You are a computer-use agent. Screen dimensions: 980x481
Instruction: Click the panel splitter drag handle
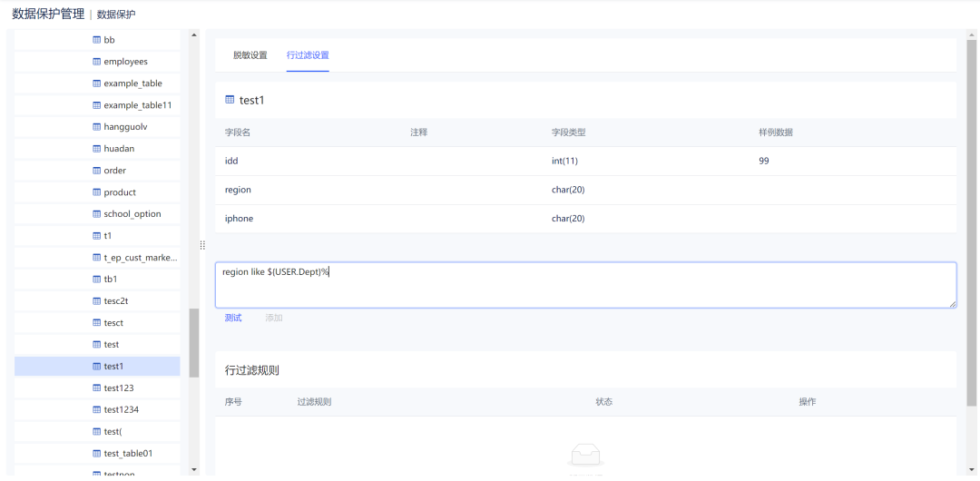coord(201,245)
